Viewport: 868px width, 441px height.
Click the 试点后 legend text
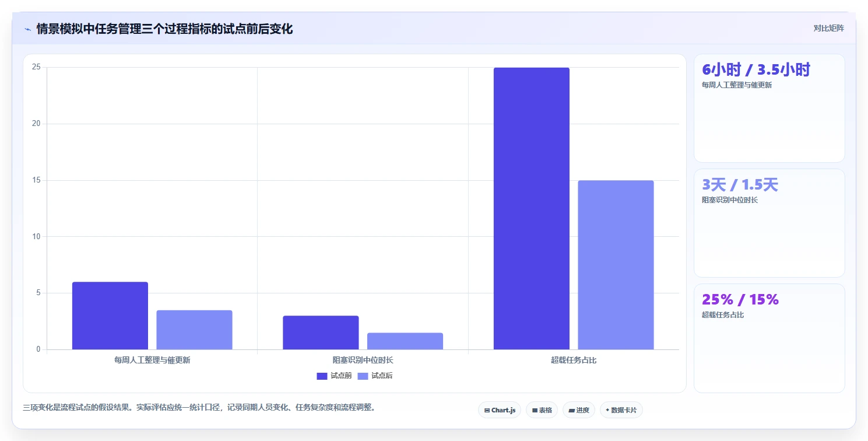coord(382,376)
